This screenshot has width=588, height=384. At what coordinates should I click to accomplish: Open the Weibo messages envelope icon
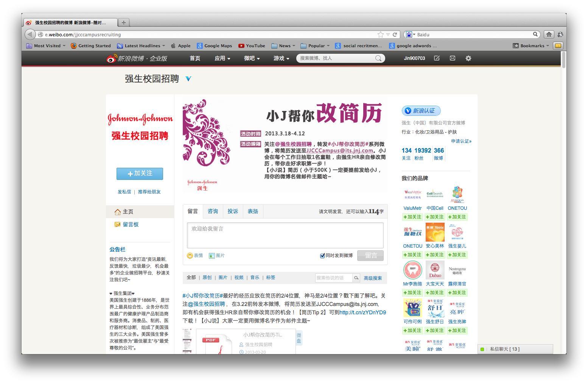[452, 58]
